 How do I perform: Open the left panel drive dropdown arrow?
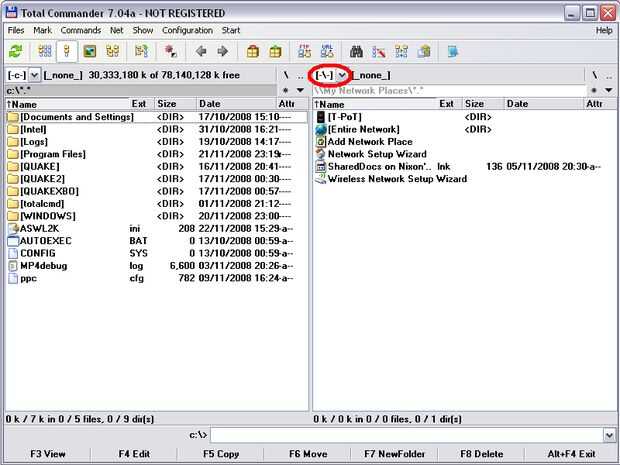[x=34, y=75]
